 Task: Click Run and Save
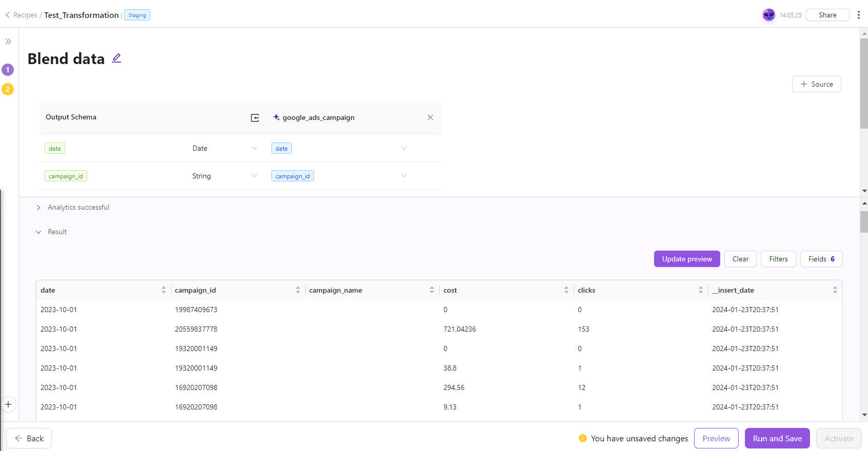[777, 438]
